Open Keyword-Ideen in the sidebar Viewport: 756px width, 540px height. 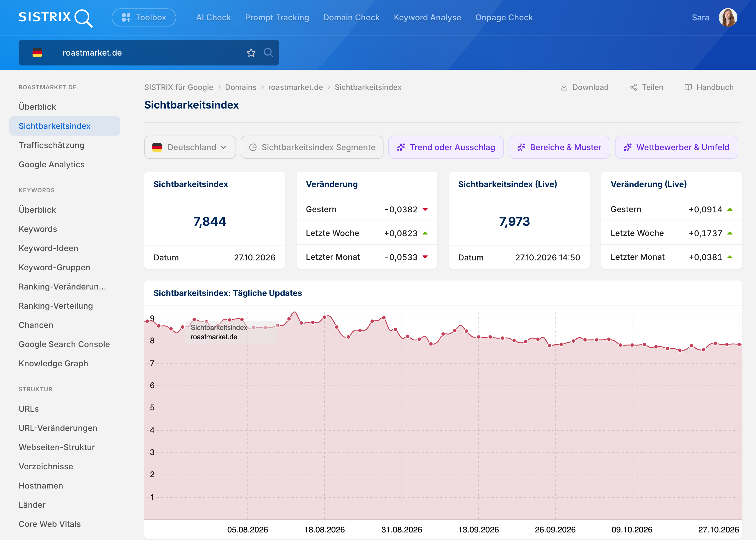coord(65,248)
